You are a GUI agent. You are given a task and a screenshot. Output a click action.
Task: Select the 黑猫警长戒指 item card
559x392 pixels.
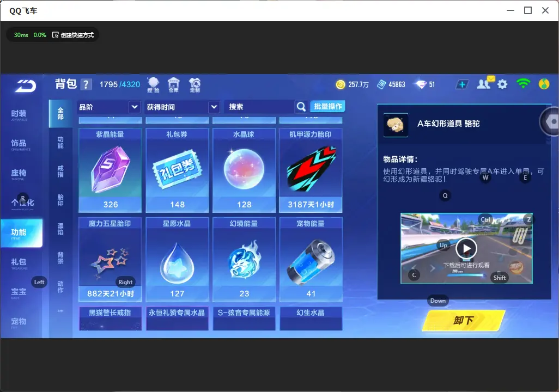tap(110, 318)
